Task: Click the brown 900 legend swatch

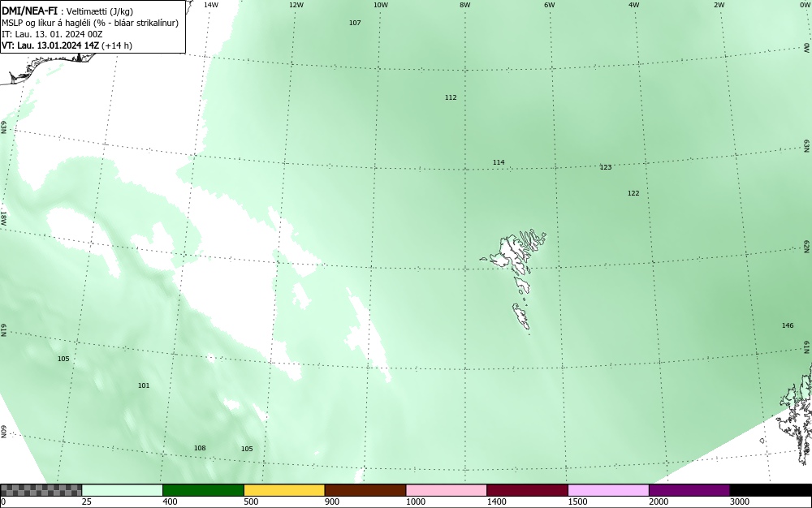Action: [365, 490]
